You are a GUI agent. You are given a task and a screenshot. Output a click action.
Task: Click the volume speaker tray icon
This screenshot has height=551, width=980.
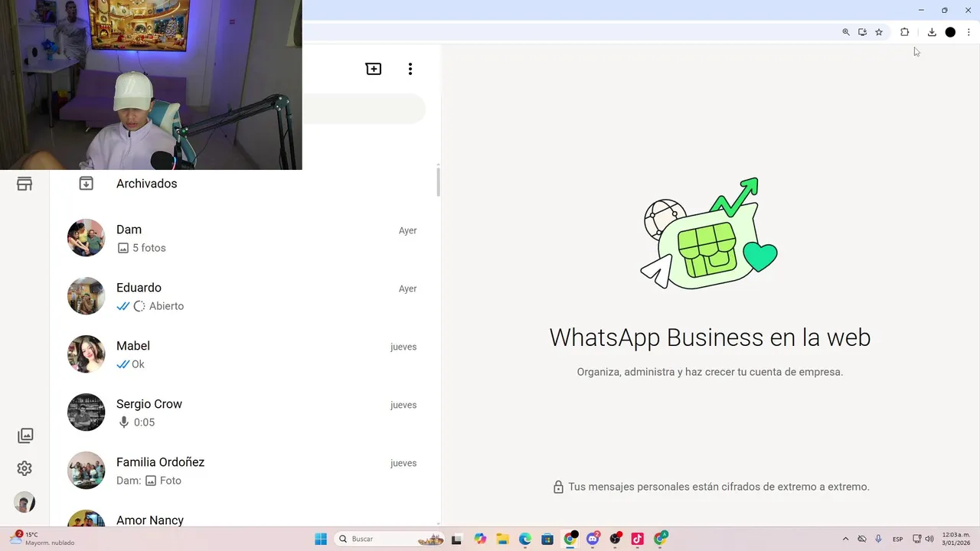tap(929, 539)
